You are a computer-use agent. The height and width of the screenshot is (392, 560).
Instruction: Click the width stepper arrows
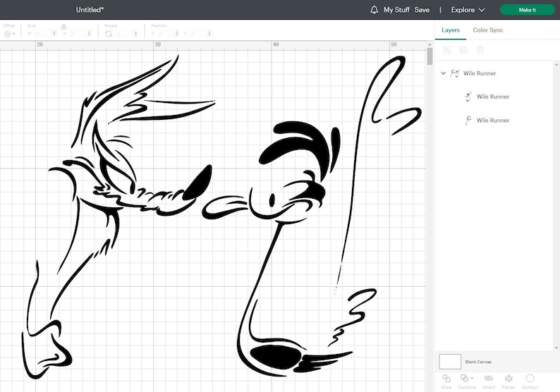[x=54, y=34]
